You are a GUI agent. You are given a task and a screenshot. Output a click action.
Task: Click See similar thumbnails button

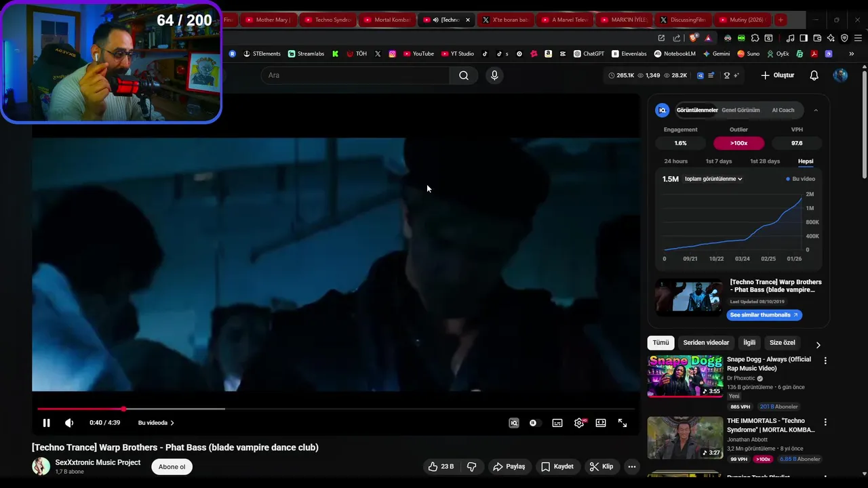point(764,314)
